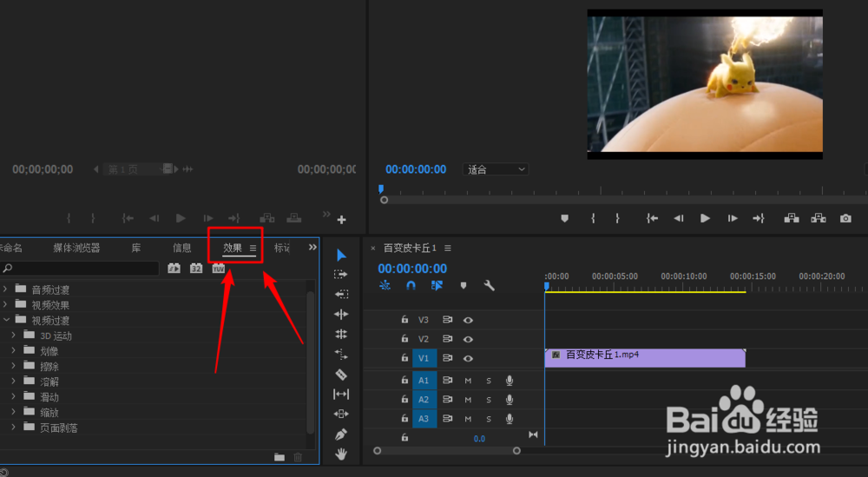Select the Track Select Forward tool

(x=341, y=275)
